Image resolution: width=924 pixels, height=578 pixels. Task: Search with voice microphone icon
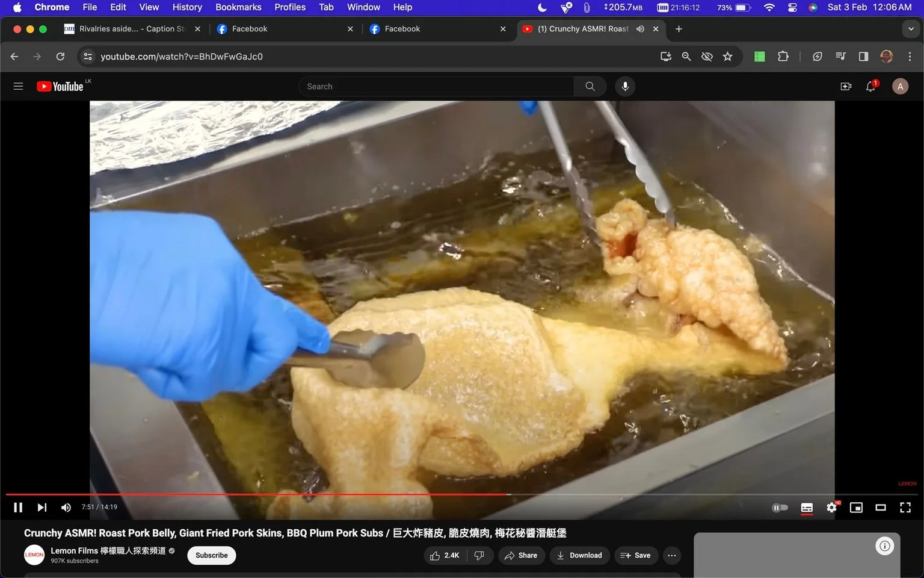(x=625, y=86)
